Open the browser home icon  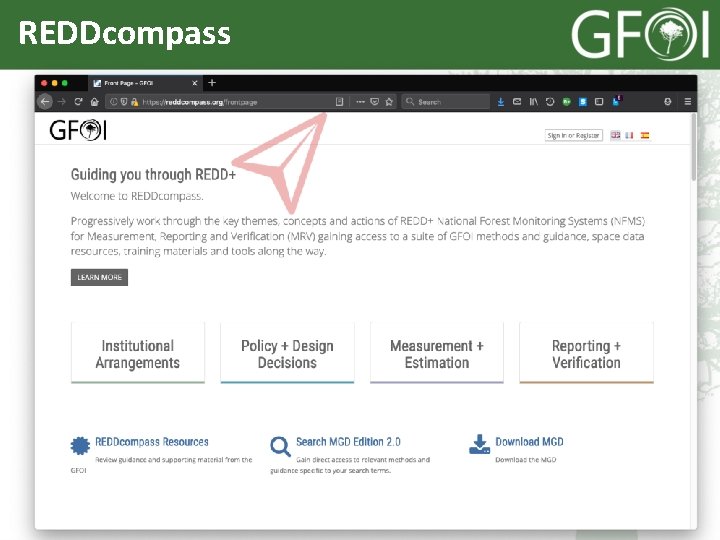click(95, 102)
